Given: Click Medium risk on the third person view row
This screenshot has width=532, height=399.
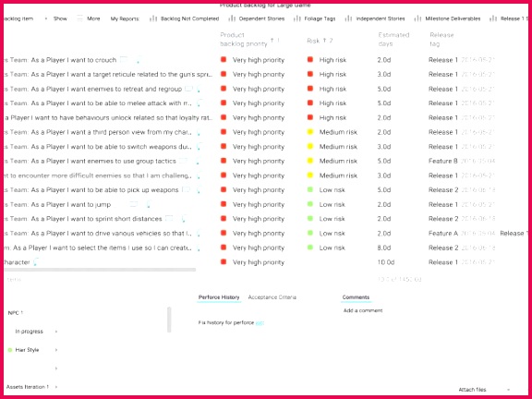Looking at the screenshot, I should [x=338, y=132].
